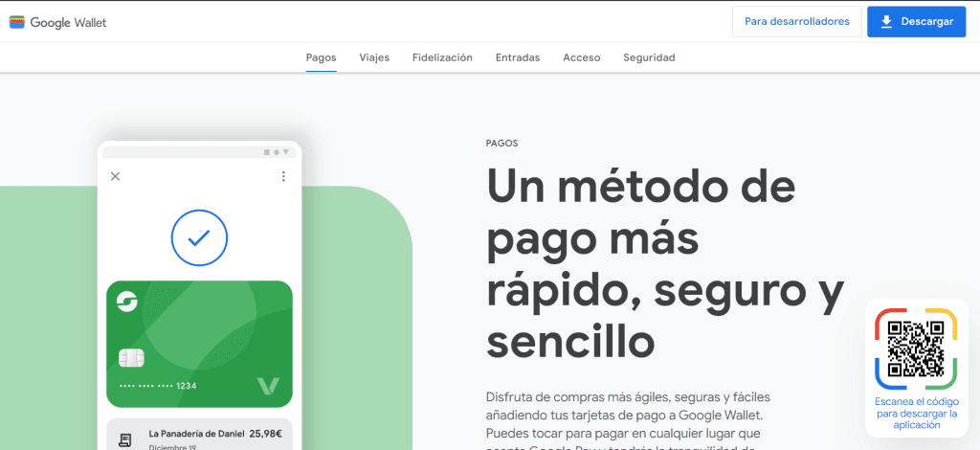Screen dimensions: 980x450
Task: Select the La Panadería de Daniel transaction
Action: 198,436
